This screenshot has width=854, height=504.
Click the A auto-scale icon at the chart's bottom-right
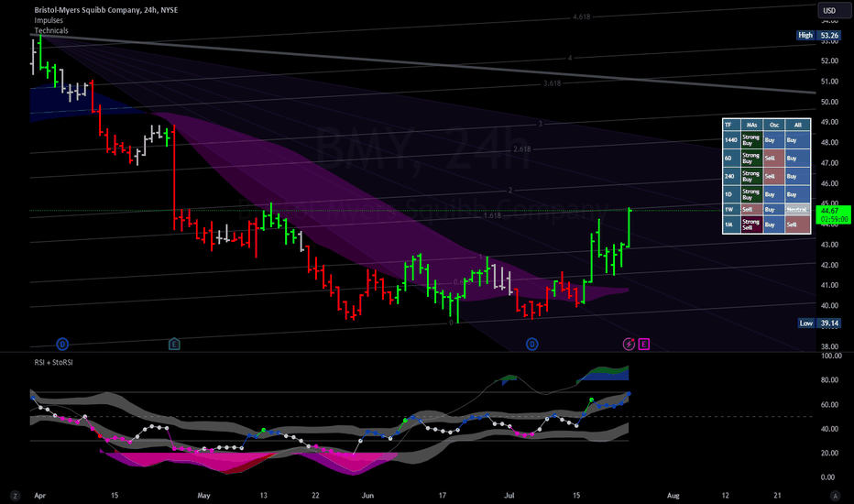835,496
